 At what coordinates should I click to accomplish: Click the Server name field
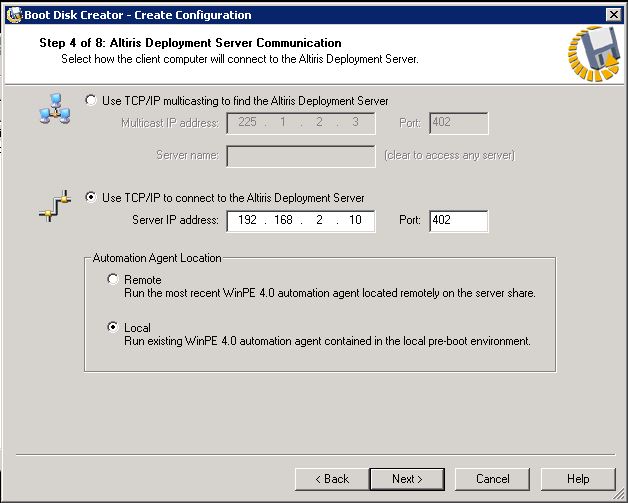click(x=301, y=156)
